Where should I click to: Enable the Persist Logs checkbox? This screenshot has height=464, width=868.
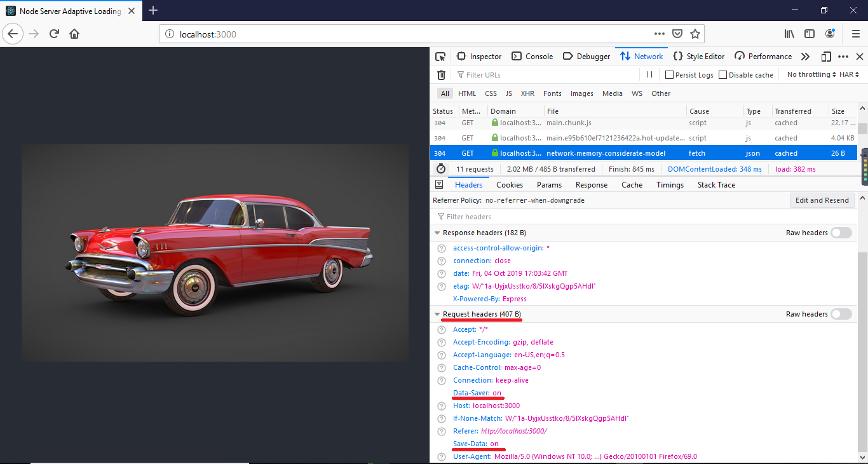(669, 74)
